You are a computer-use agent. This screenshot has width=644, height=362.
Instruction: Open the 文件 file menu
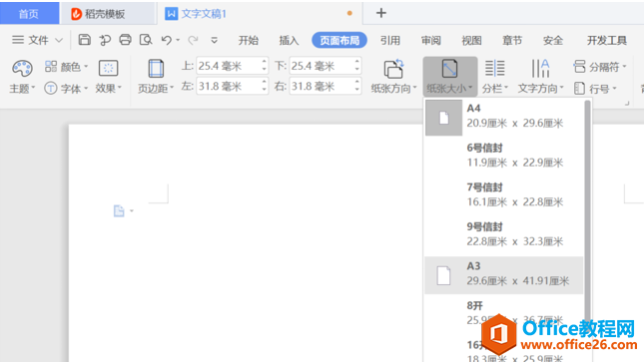coord(37,40)
